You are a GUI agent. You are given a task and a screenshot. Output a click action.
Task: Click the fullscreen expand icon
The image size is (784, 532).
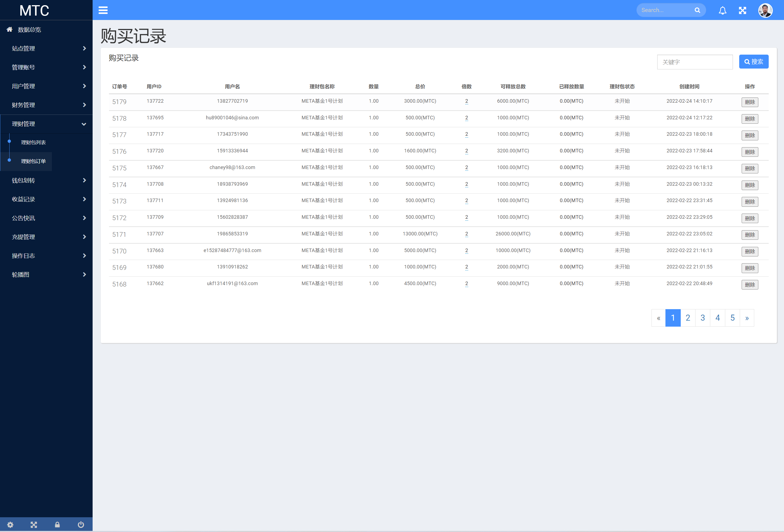pyautogui.click(x=744, y=10)
